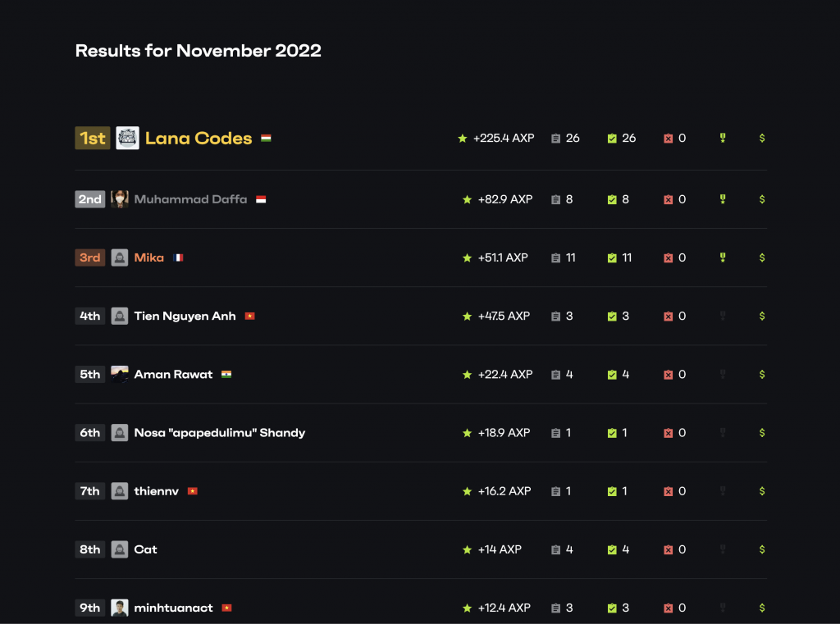Screen dimensions: 840x624
Task: Click the Indonesian flag beside Muhammad Daffa
Action: pyautogui.click(x=261, y=199)
